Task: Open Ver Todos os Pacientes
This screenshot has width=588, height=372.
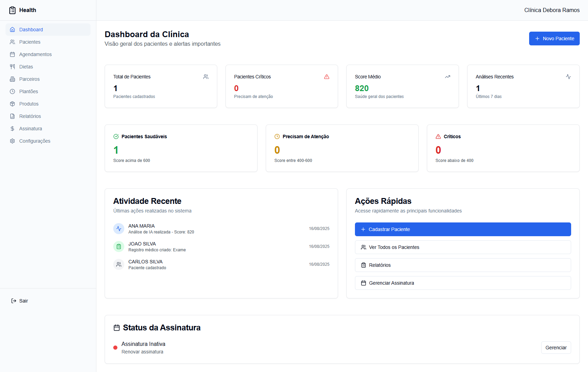Action: (x=463, y=247)
